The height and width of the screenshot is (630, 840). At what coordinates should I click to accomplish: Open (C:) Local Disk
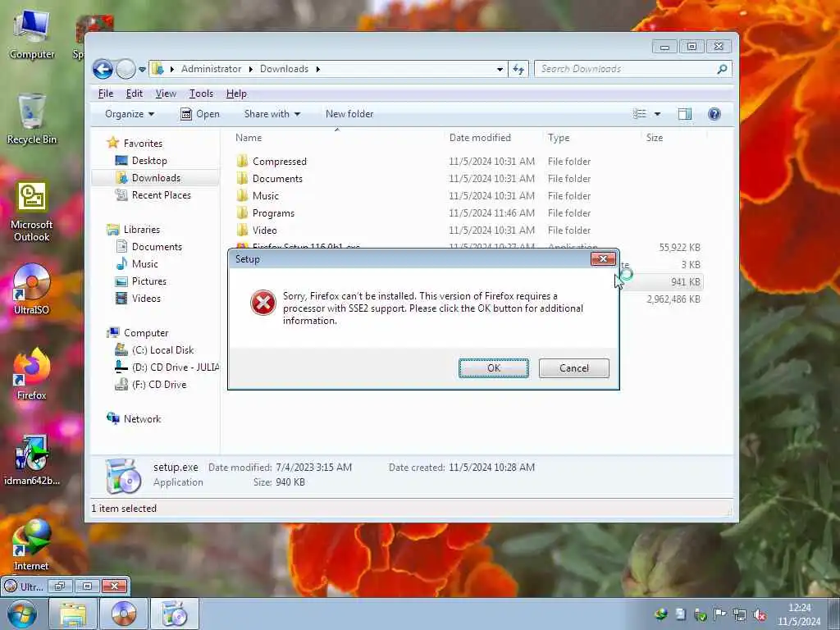click(154, 350)
